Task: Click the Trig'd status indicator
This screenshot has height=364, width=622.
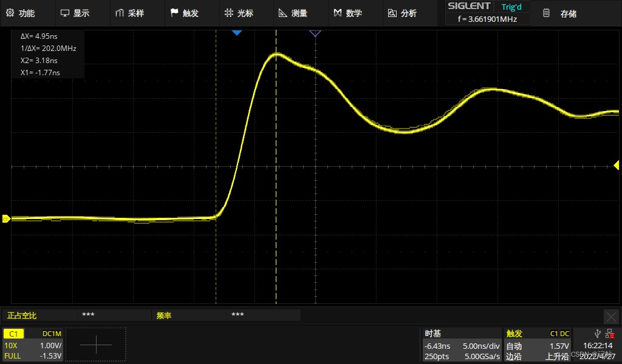Action: tap(511, 7)
